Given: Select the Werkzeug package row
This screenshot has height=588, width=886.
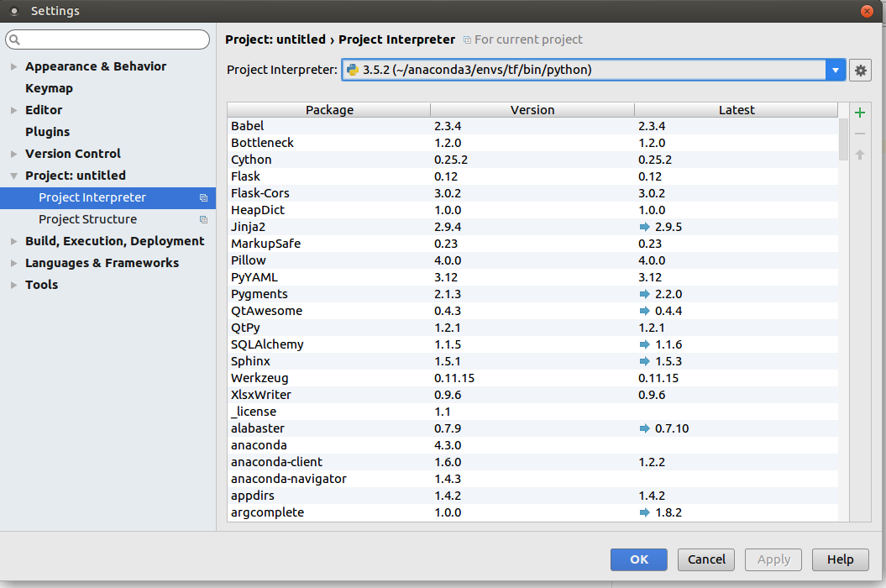Looking at the screenshot, I should click(532, 378).
